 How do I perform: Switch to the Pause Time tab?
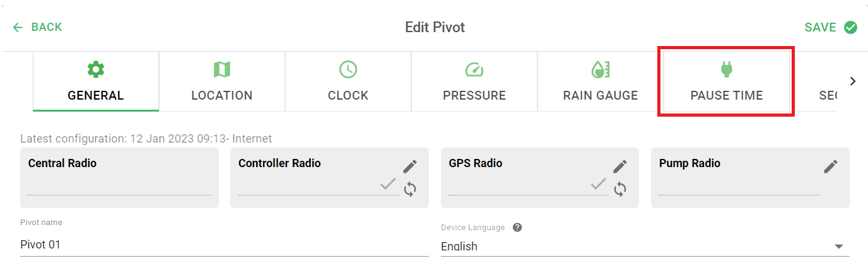(727, 82)
